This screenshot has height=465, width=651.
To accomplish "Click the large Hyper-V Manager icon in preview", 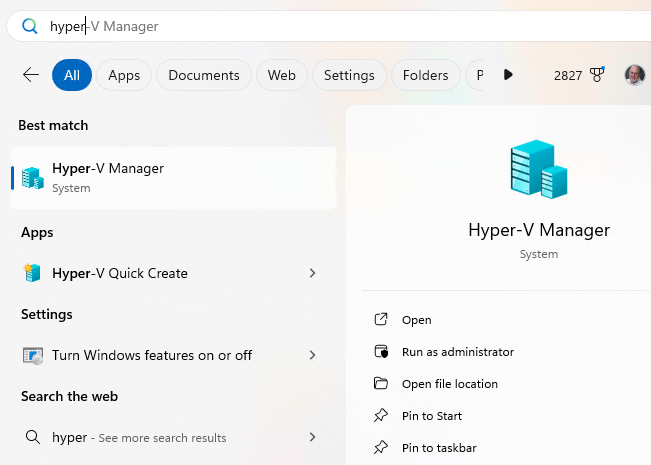I will pyautogui.click(x=539, y=169).
